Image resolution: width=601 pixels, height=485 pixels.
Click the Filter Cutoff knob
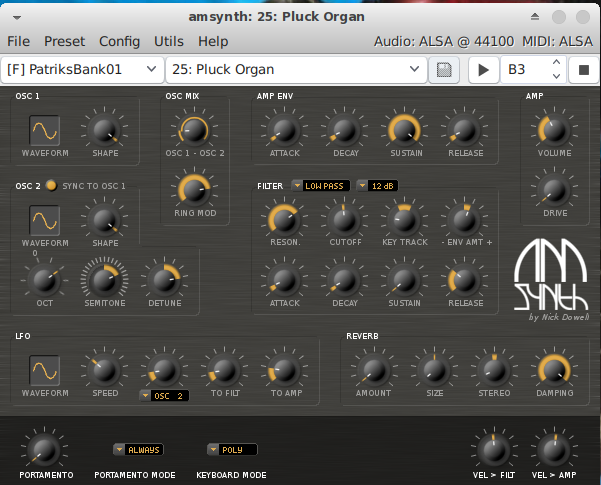click(x=345, y=219)
